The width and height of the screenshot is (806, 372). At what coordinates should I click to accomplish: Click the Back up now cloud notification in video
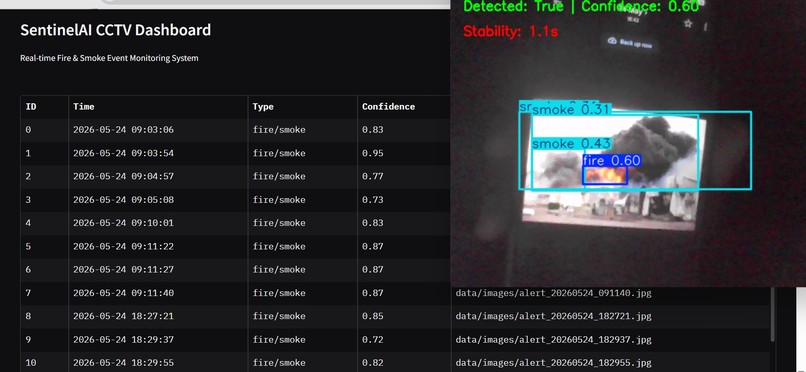coord(630,43)
